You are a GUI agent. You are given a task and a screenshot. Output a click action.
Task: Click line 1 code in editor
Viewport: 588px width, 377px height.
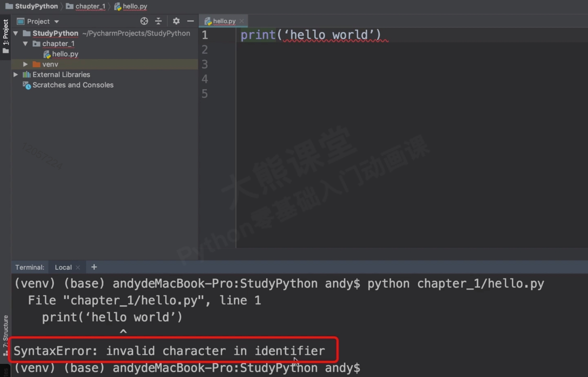pyautogui.click(x=310, y=35)
